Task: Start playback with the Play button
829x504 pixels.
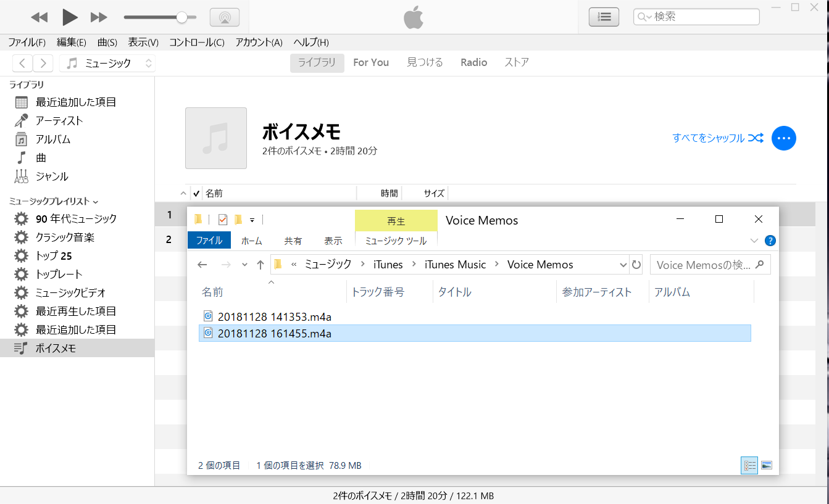Action: click(x=70, y=17)
